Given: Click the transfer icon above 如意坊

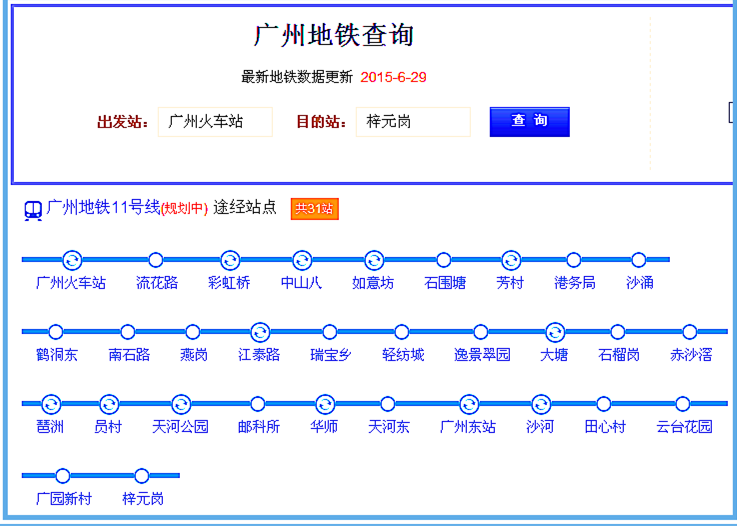Looking at the screenshot, I should point(374,259).
